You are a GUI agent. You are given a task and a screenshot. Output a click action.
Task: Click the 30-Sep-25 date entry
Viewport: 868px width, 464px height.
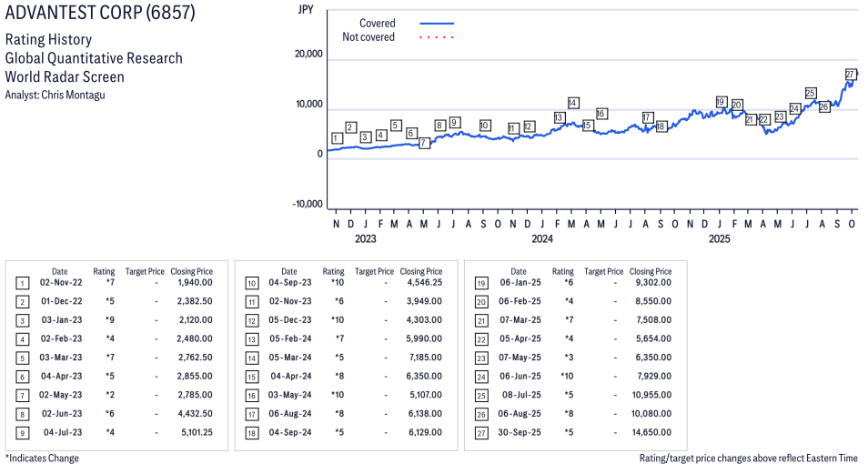pyautogui.click(x=518, y=432)
